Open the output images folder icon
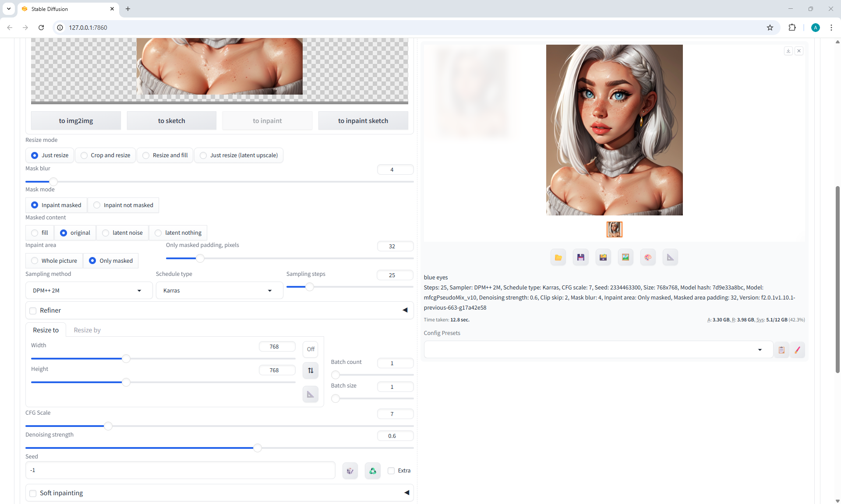 click(558, 257)
